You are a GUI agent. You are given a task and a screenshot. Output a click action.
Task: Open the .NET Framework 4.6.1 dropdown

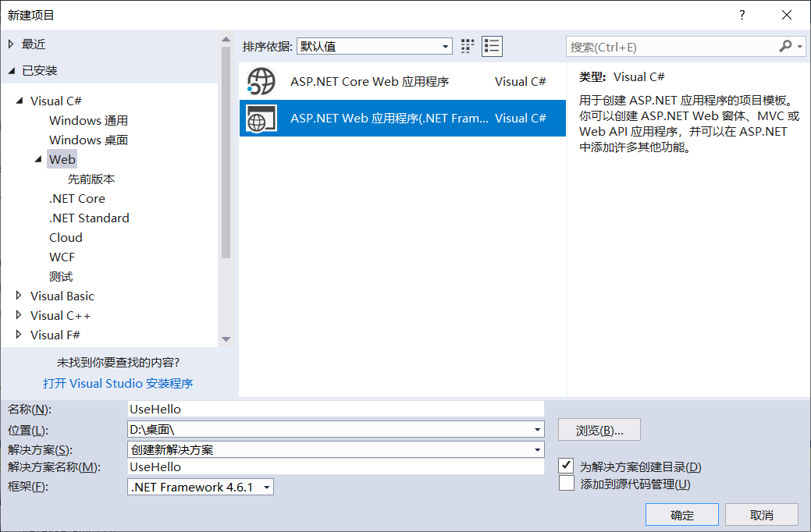click(201, 487)
